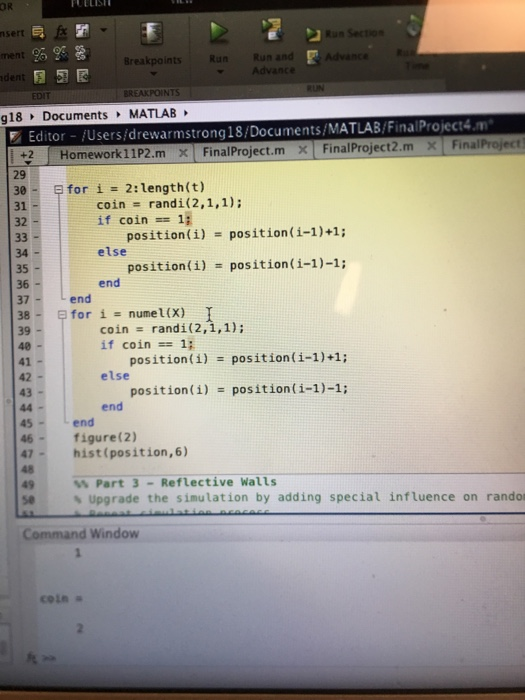Click the Decrease Indent icon
Viewport: 525px width, 700px height.
(83, 76)
